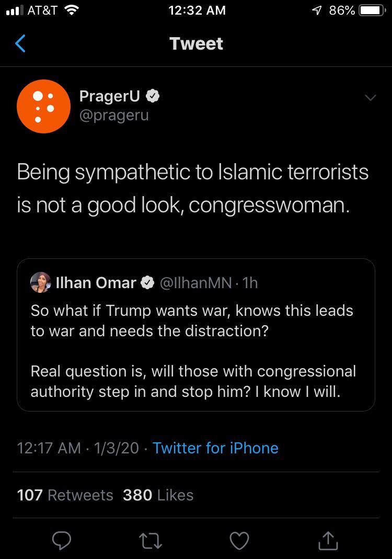Viewport: 392px width, 559px height.
Task: Tap the verified badge next to PragerU
Action: (153, 96)
